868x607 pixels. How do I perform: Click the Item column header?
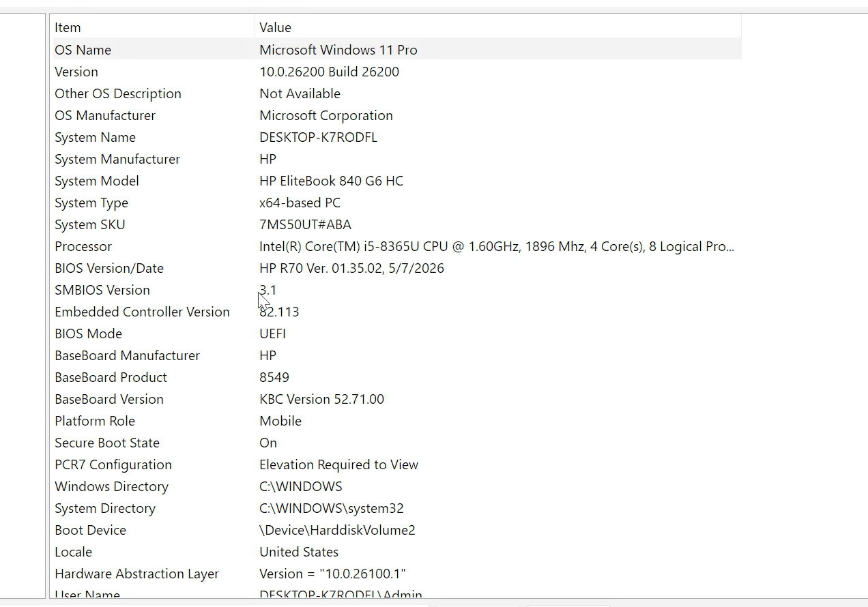154,27
